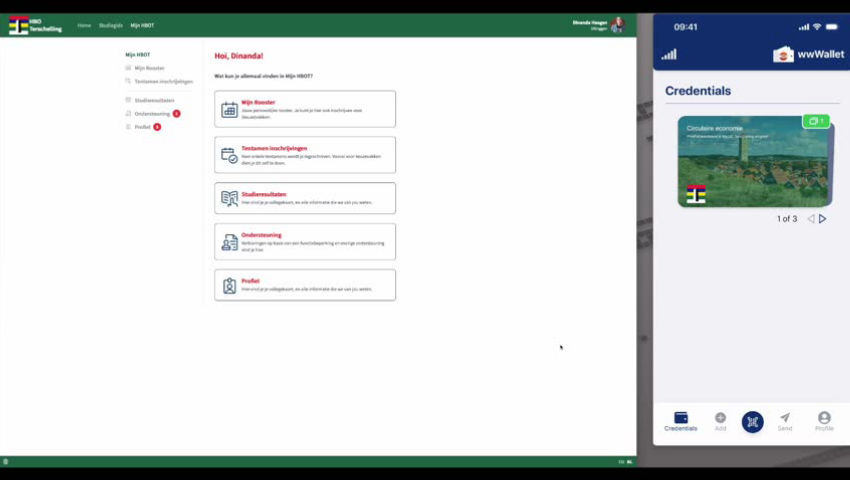Click the Ondersteuning card icon
Viewport: 850px width, 480px height.
pyautogui.click(x=229, y=242)
